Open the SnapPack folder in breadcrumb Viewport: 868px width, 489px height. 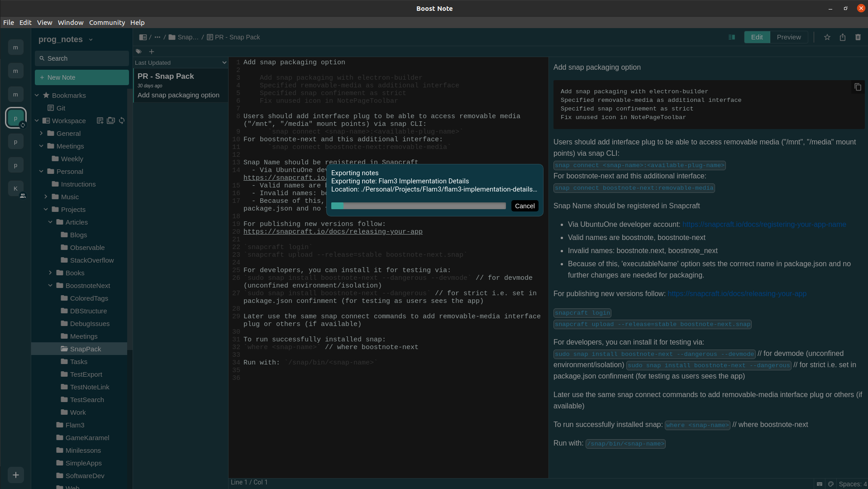(x=183, y=37)
